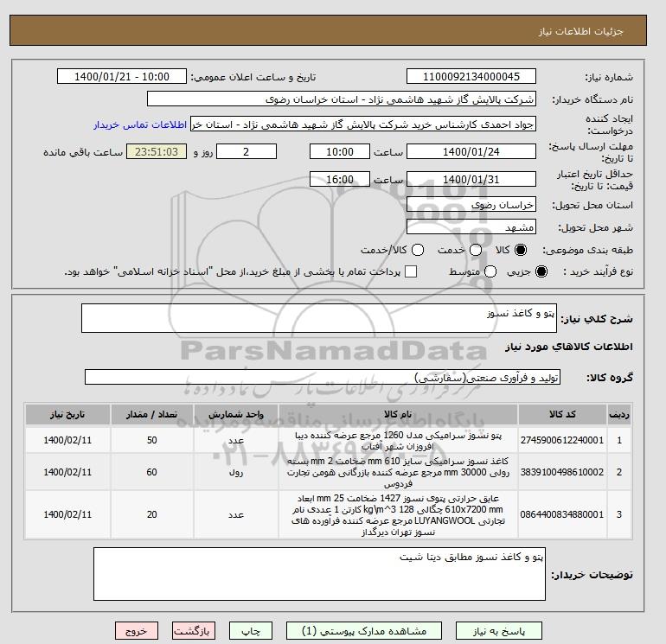Click the response deadline date field
Screen dimensions: 666x644
pos(471,151)
